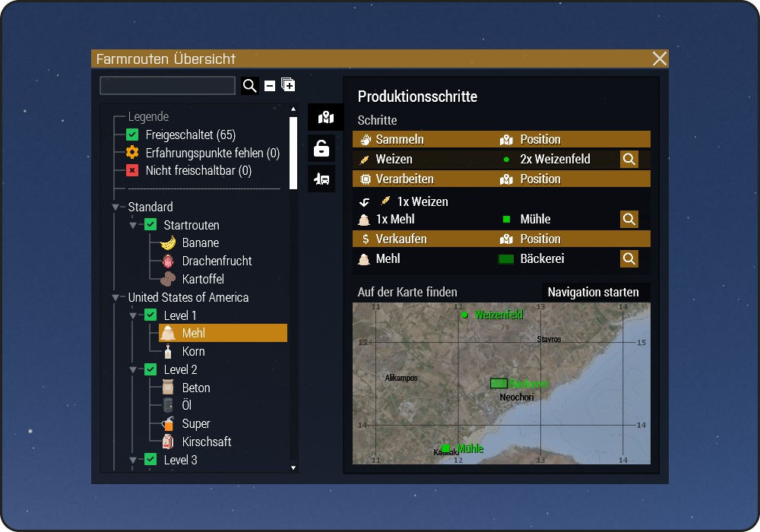
Task: Click the white tree scrollbar thumb
Action: click(x=293, y=153)
